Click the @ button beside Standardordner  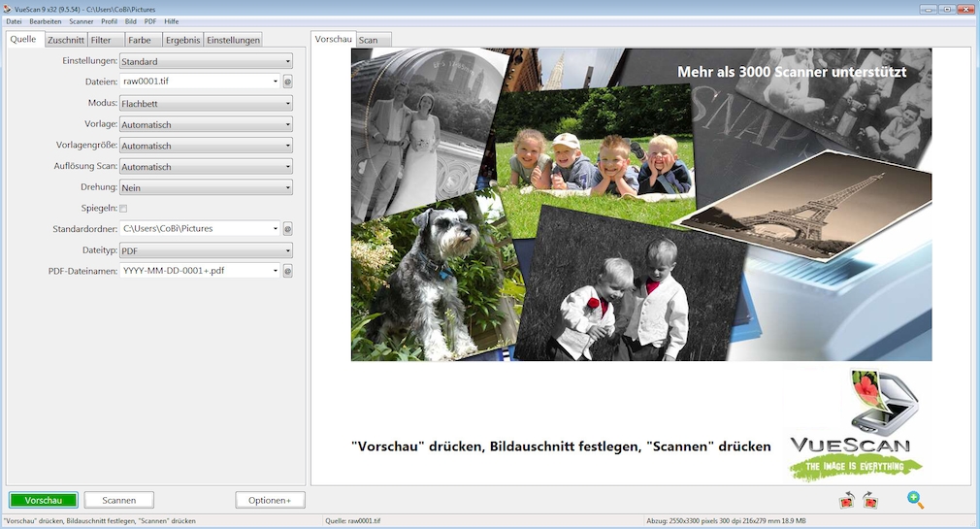pos(287,229)
